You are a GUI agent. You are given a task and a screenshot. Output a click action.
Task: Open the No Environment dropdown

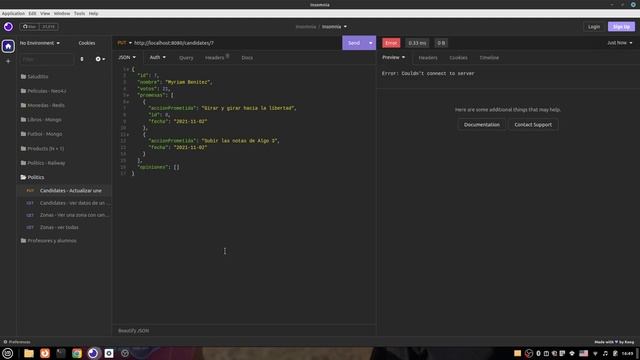click(40, 43)
